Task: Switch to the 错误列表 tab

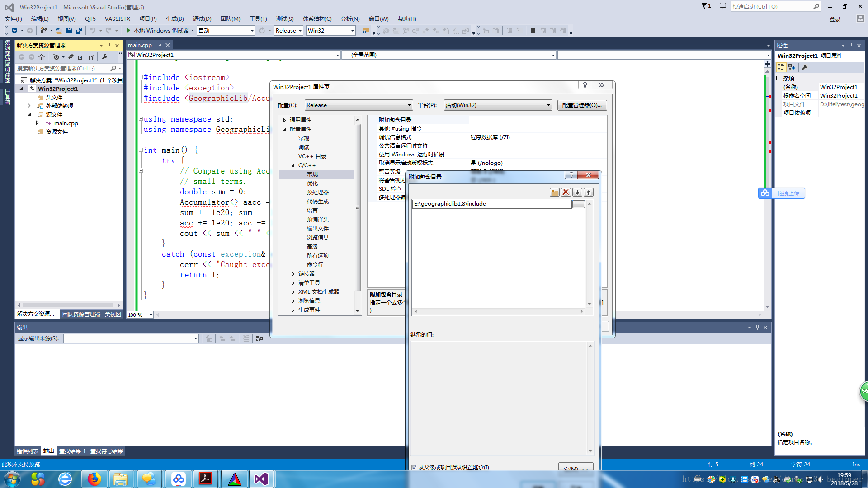Action: coord(28,451)
